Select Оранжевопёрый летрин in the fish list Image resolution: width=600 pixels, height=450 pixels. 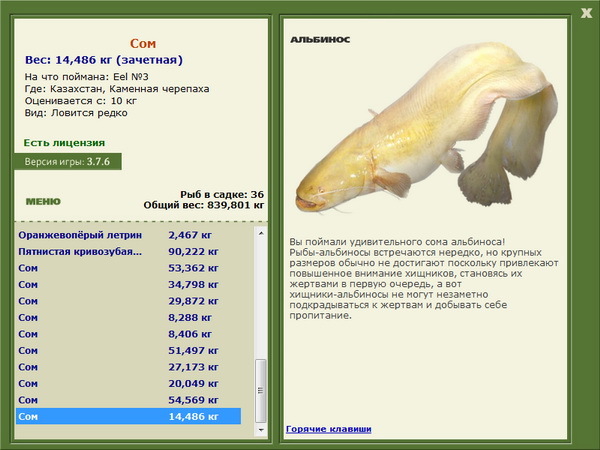(x=129, y=235)
